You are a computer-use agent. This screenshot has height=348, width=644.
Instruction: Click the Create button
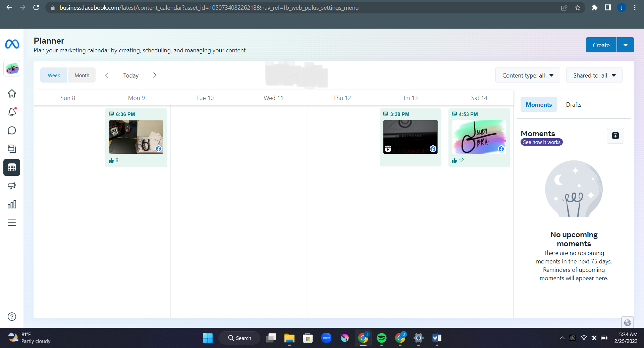point(601,45)
